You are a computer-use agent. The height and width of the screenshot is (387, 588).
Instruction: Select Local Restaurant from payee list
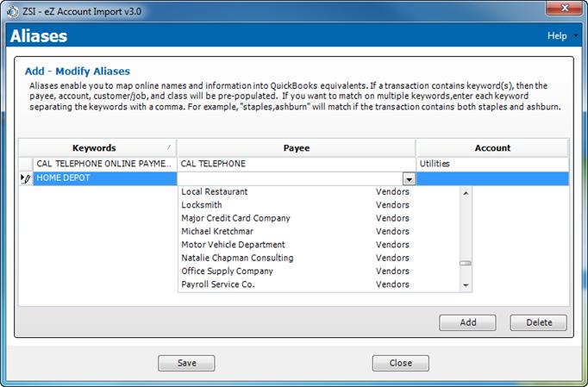(x=215, y=191)
